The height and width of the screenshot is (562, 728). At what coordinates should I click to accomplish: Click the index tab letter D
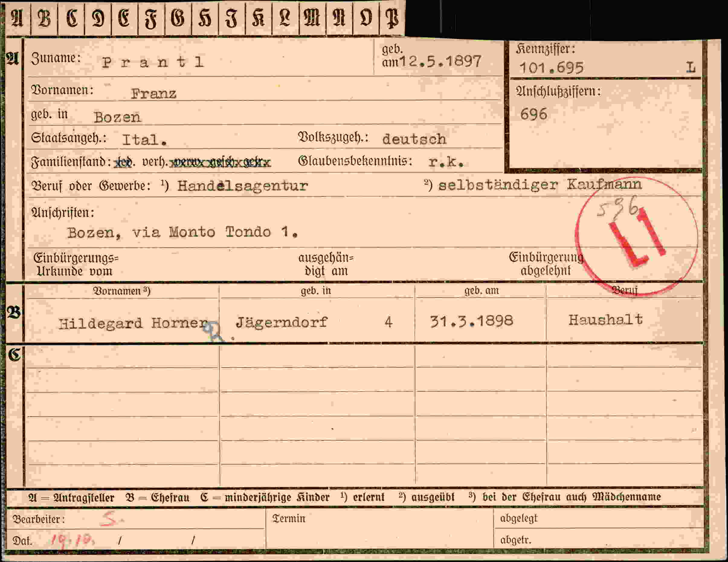pyautogui.click(x=98, y=18)
